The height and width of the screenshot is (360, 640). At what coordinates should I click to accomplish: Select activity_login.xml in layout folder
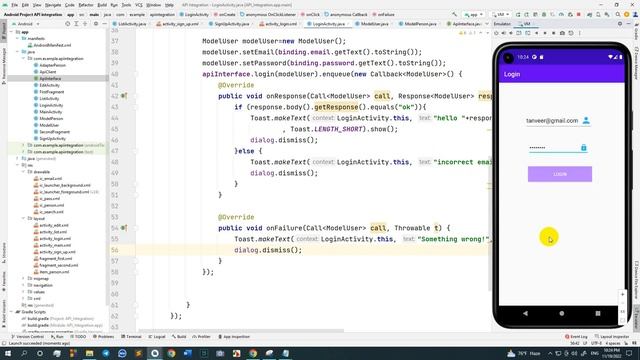pos(55,238)
